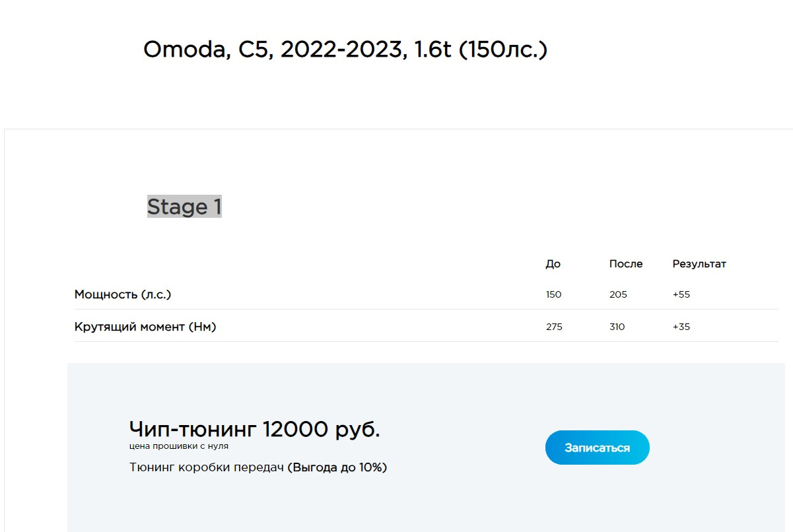
Task: Click the цена прошивки с нуля note
Action: 179,446
